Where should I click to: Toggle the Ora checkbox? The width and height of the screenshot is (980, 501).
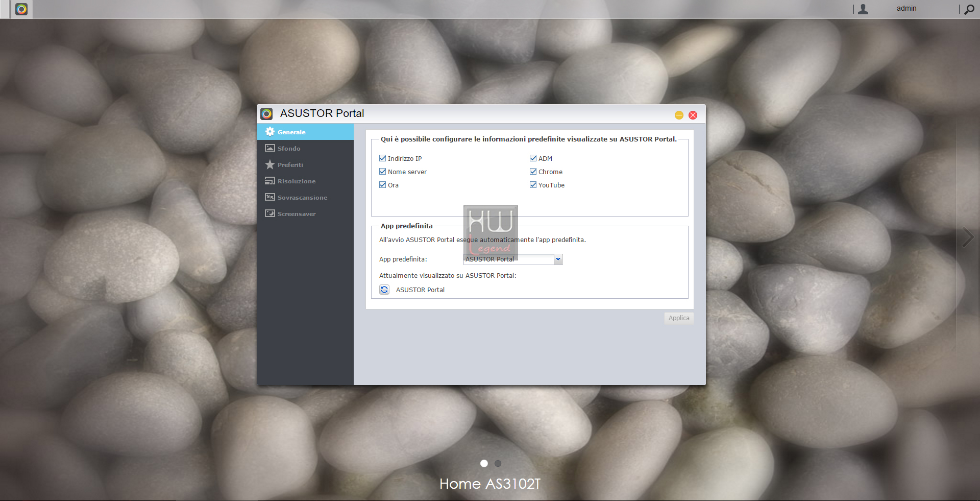(x=383, y=185)
